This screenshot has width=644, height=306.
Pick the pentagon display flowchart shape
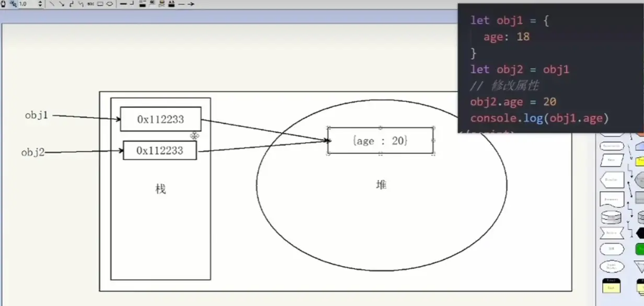pyautogui.click(x=612, y=179)
